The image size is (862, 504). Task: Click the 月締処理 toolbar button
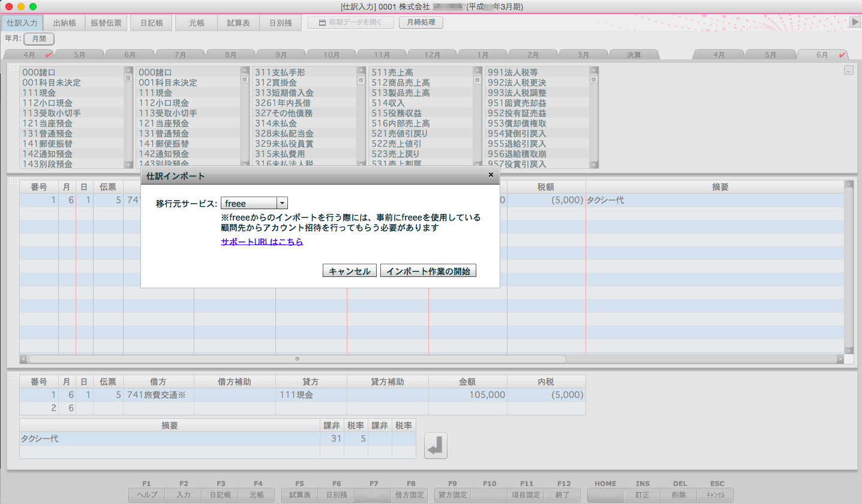421,22
